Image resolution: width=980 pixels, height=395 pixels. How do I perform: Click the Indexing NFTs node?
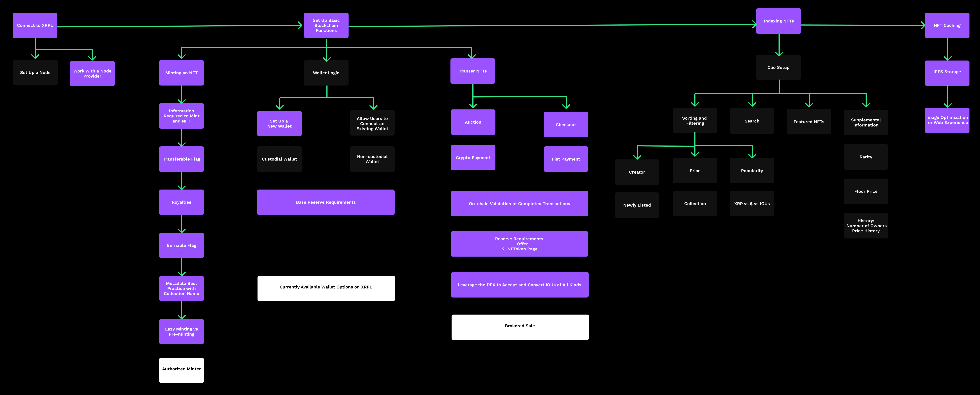click(778, 21)
